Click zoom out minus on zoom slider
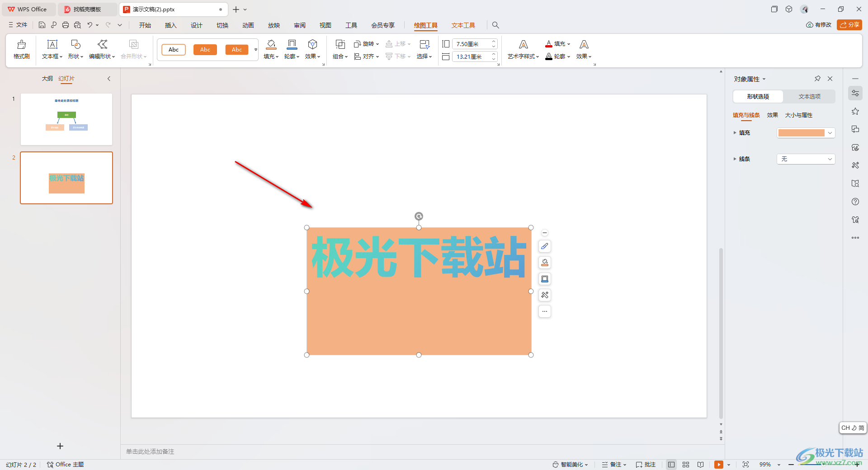The width and height of the screenshot is (868, 470). tap(791, 465)
